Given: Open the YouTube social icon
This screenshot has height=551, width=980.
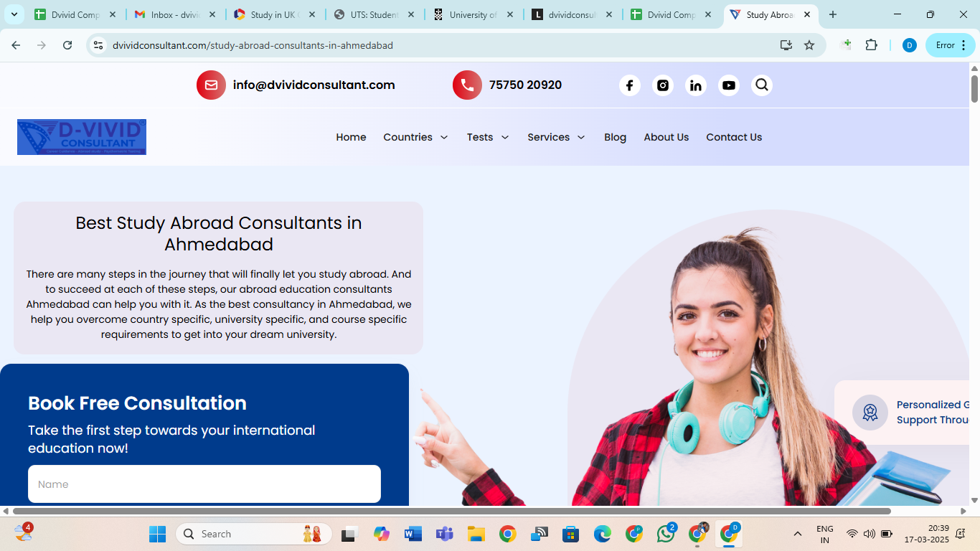Looking at the screenshot, I should tap(729, 85).
